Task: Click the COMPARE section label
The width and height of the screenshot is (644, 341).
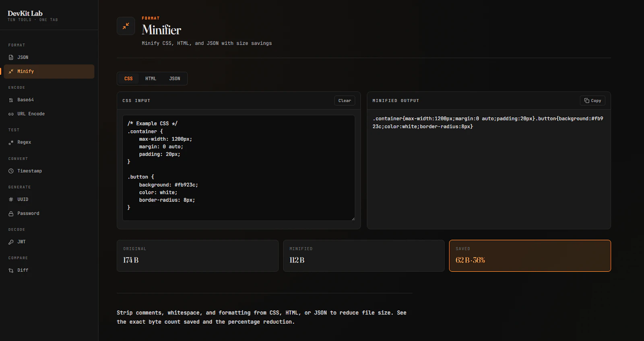Action: pyautogui.click(x=18, y=258)
